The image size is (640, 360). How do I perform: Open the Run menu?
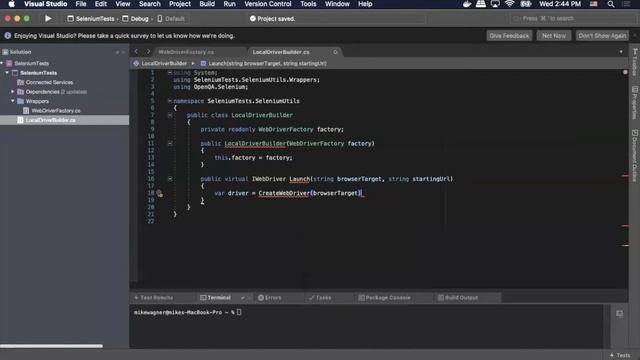[229, 4]
